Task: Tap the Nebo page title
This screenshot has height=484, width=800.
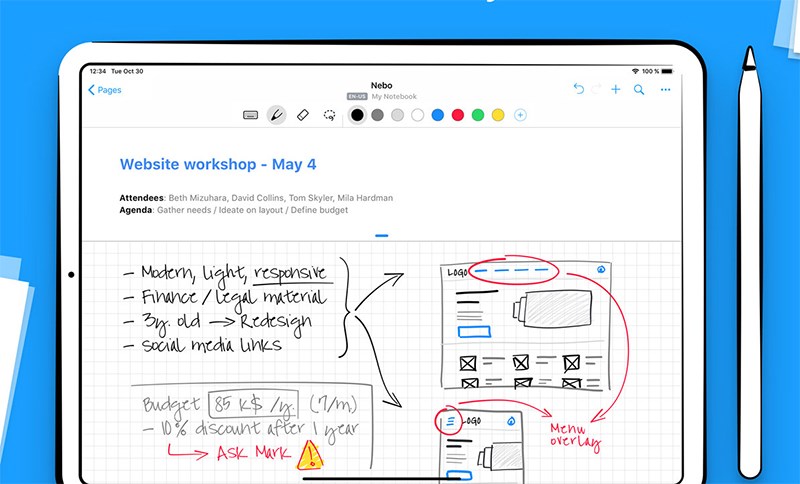Action: tap(382, 85)
